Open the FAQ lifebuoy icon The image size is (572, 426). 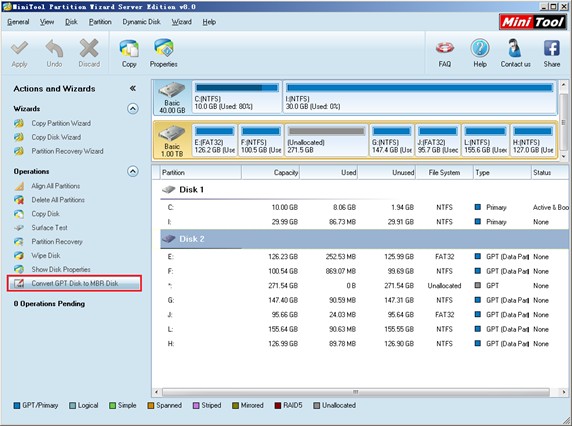pos(445,48)
